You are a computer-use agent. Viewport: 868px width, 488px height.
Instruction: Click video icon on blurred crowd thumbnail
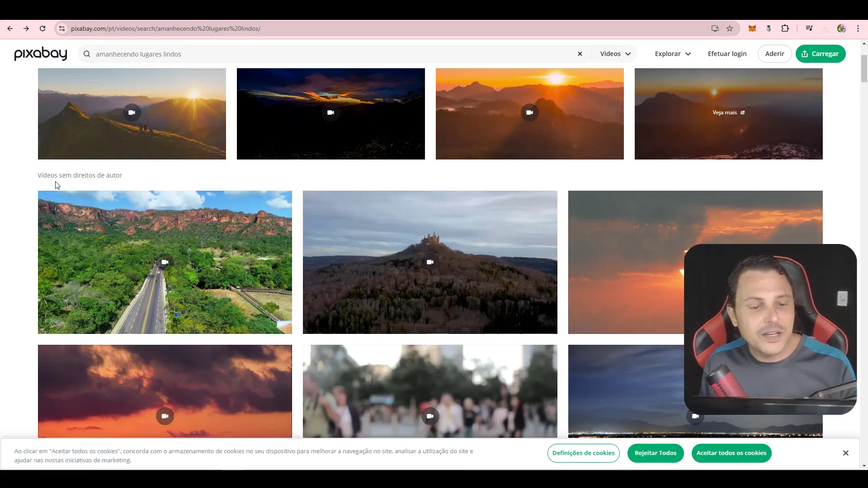click(430, 416)
